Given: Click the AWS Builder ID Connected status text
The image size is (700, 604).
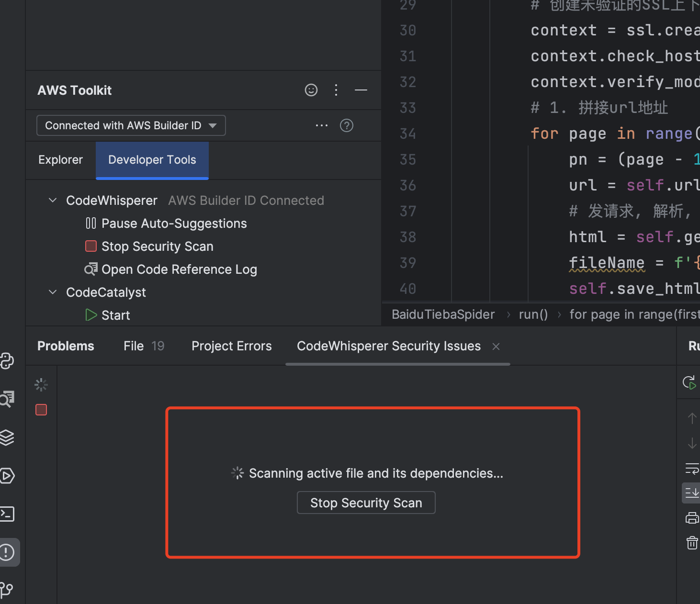Looking at the screenshot, I should [246, 201].
